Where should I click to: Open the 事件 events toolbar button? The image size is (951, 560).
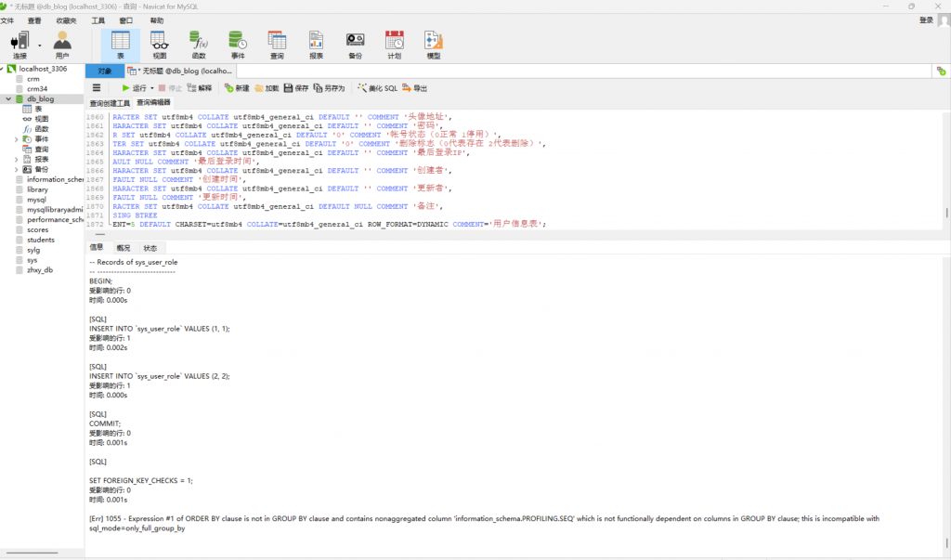(x=238, y=45)
